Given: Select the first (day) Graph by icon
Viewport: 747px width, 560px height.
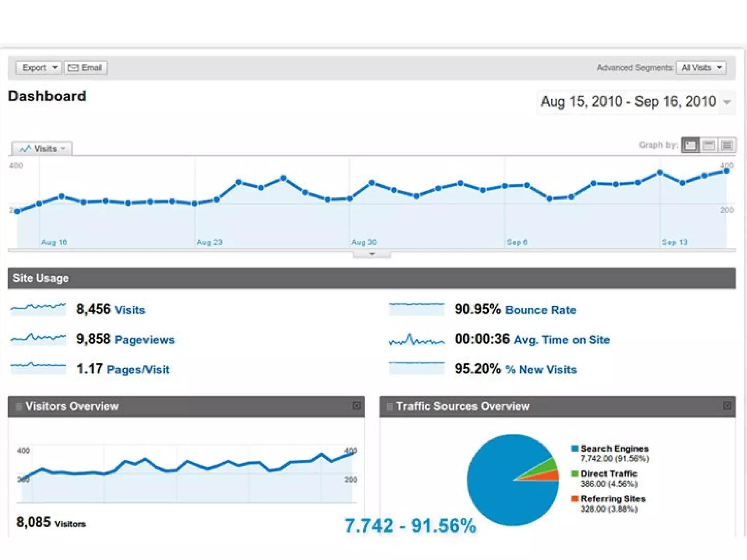Looking at the screenshot, I should click(x=690, y=145).
